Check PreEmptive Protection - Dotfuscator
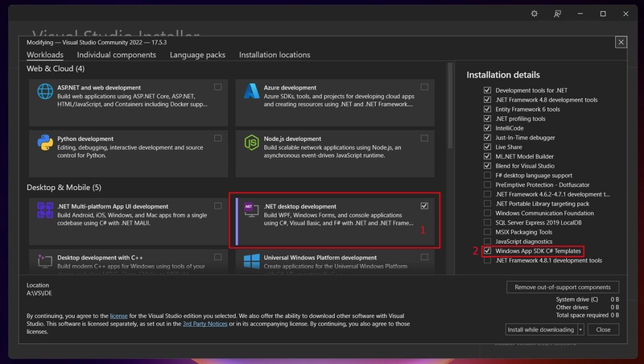This screenshot has height=364, width=644. (x=487, y=184)
